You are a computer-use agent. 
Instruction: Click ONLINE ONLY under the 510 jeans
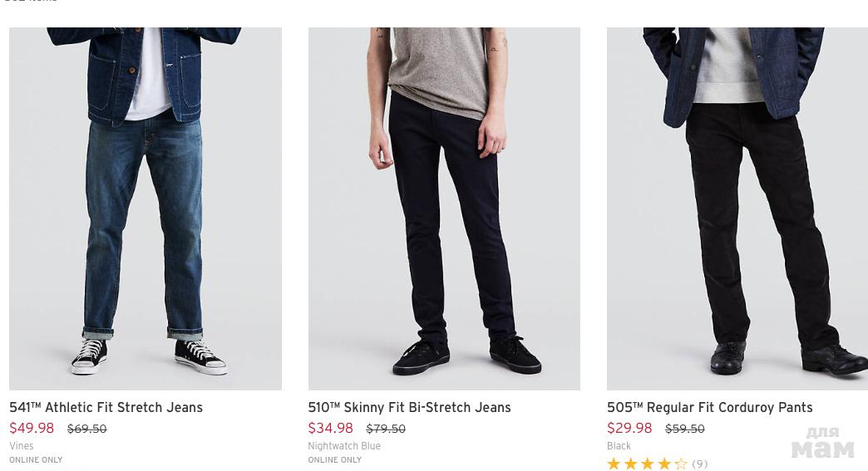coord(334,459)
